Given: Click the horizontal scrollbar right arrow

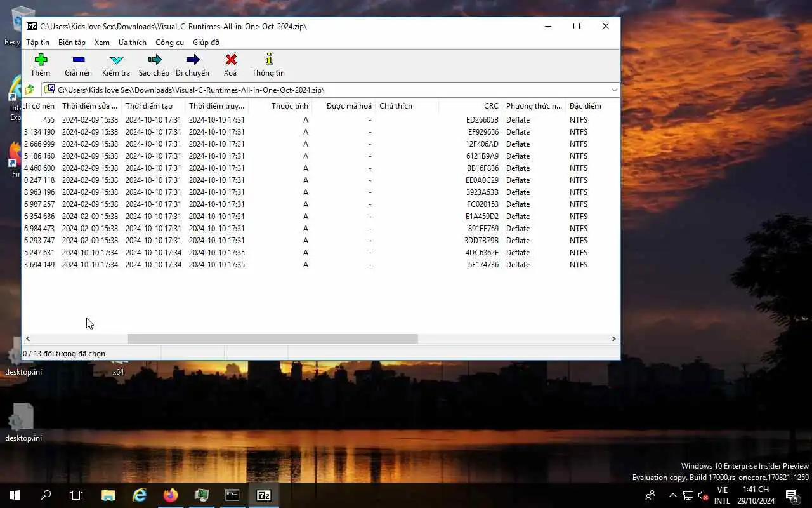Looking at the screenshot, I should click(613, 339).
